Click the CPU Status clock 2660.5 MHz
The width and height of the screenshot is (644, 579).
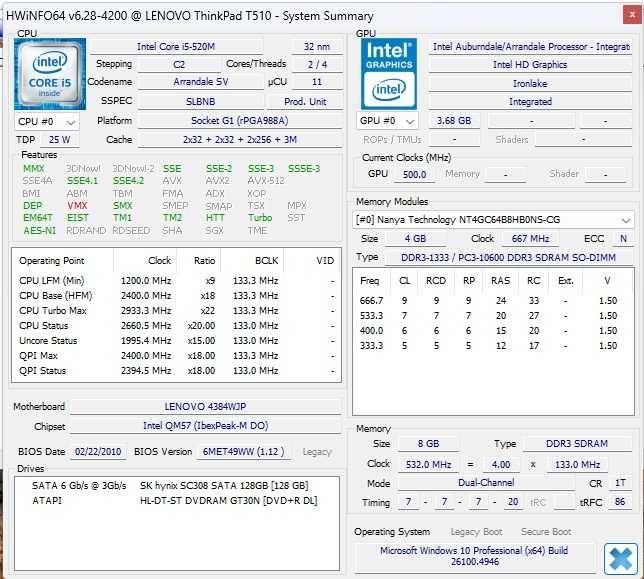click(146, 326)
